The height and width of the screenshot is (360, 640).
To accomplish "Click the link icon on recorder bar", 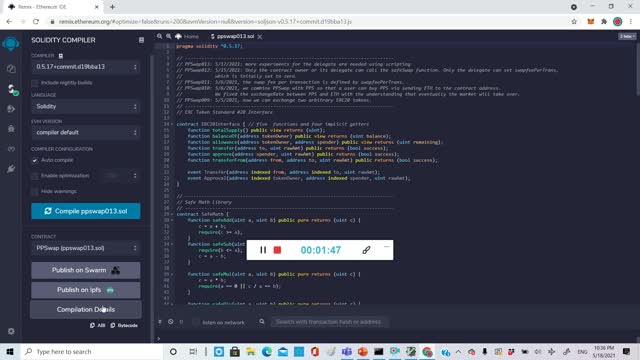I will click(366, 250).
